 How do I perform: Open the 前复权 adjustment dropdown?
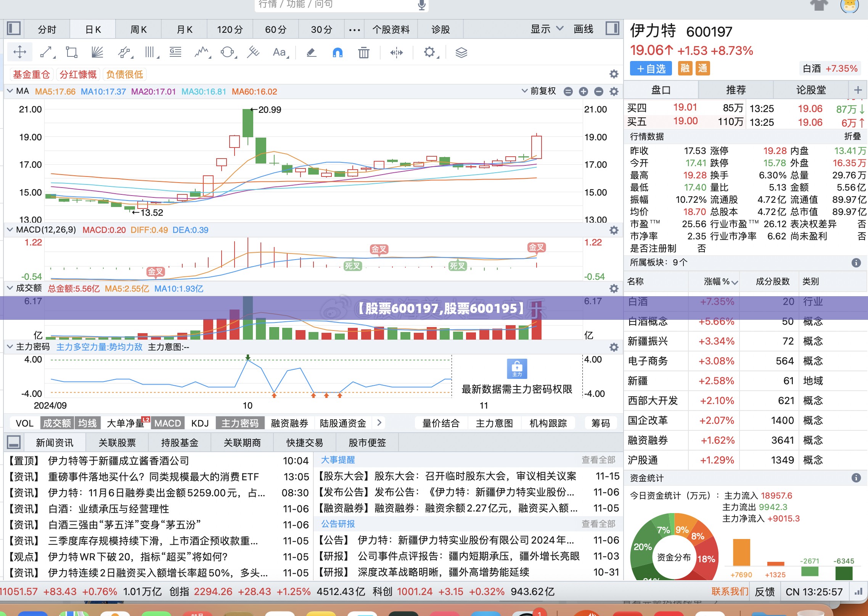pos(538,91)
